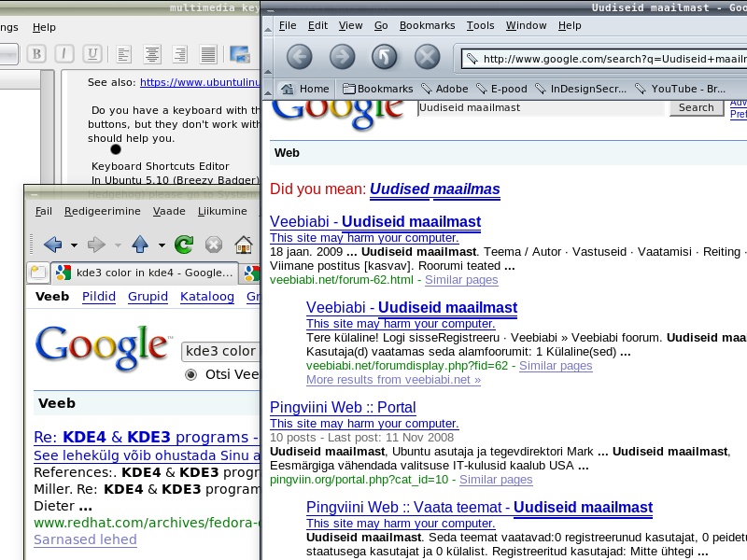Click the 'Uudiseid maailmast' Google search field

(x=542, y=107)
